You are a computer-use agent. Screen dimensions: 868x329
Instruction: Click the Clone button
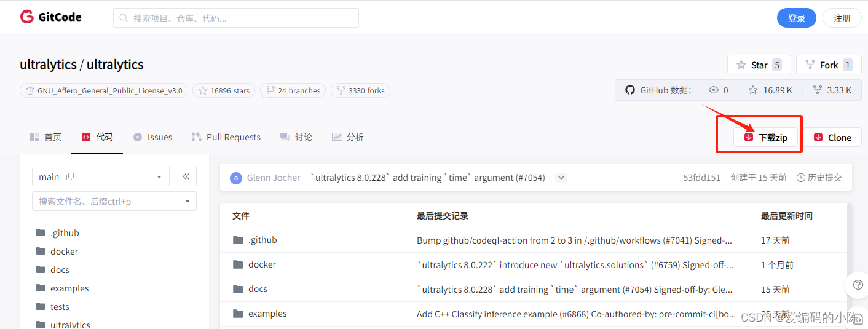coord(833,137)
